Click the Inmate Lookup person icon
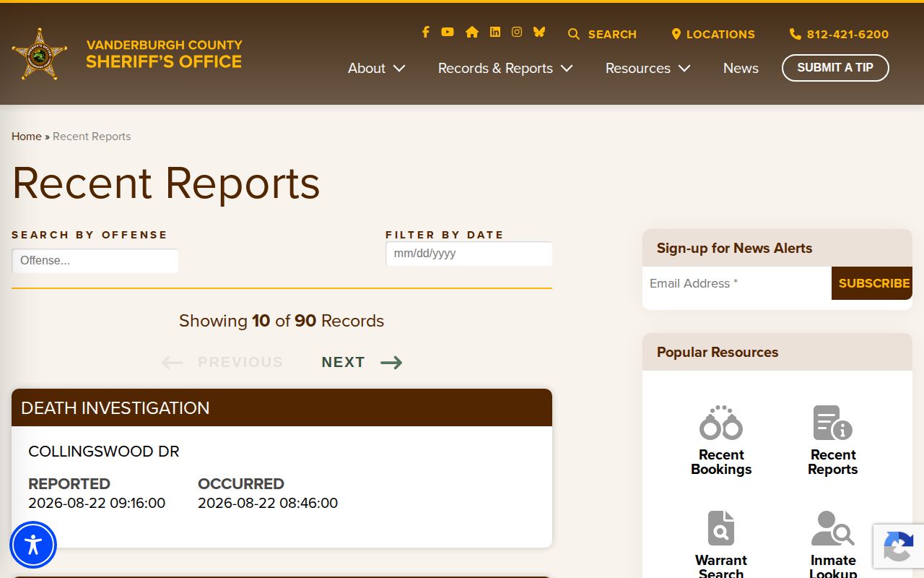Image resolution: width=924 pixels, height=578 pixels. pyautogui.click(x=833, y=528)
